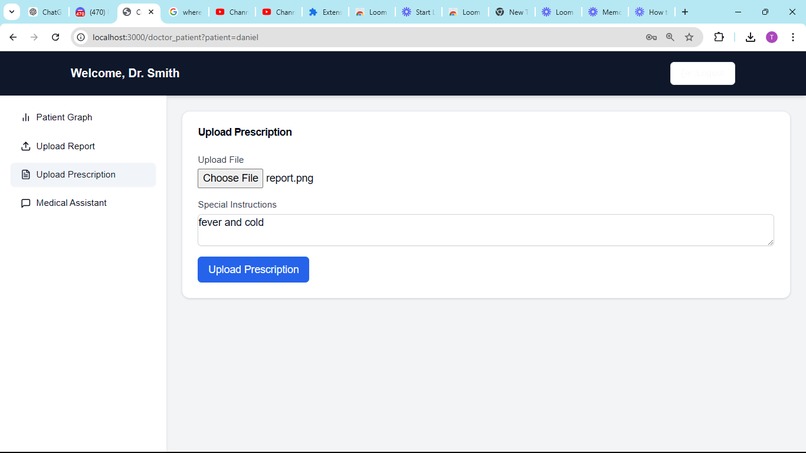Switch to the Memc browser tab
This screenshot has height=453, width=806.
pos(605,12)
